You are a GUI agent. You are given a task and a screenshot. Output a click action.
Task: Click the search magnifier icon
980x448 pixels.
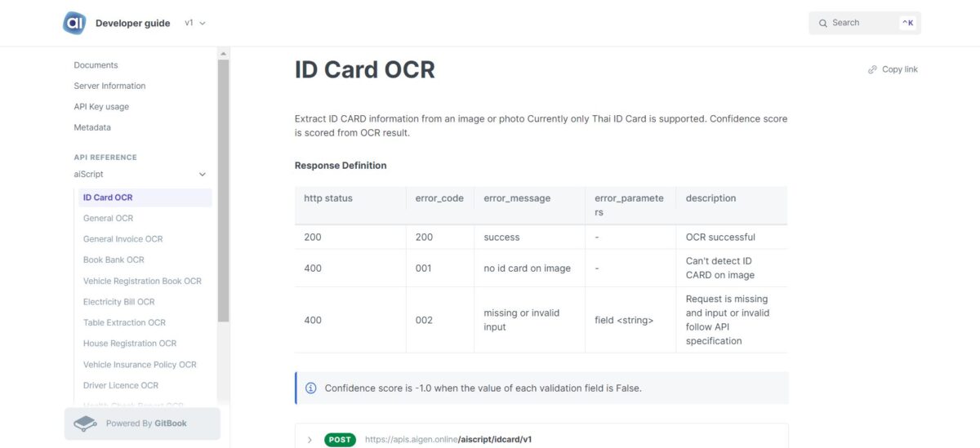[822, 23]
